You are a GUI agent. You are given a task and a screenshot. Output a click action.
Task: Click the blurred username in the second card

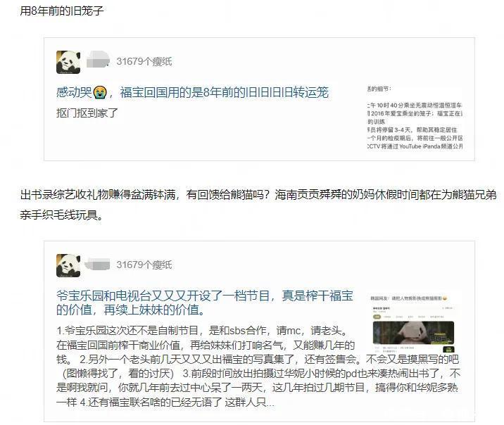(97, 265)
